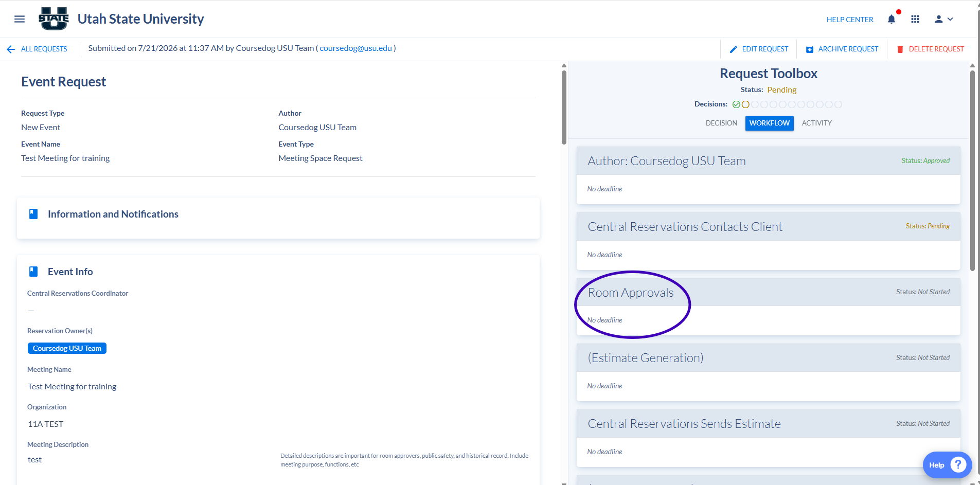Click the (Estimate Generation) 'Not Started' status
The width and height of the screenshot is (980, 485).
point(923,358)
